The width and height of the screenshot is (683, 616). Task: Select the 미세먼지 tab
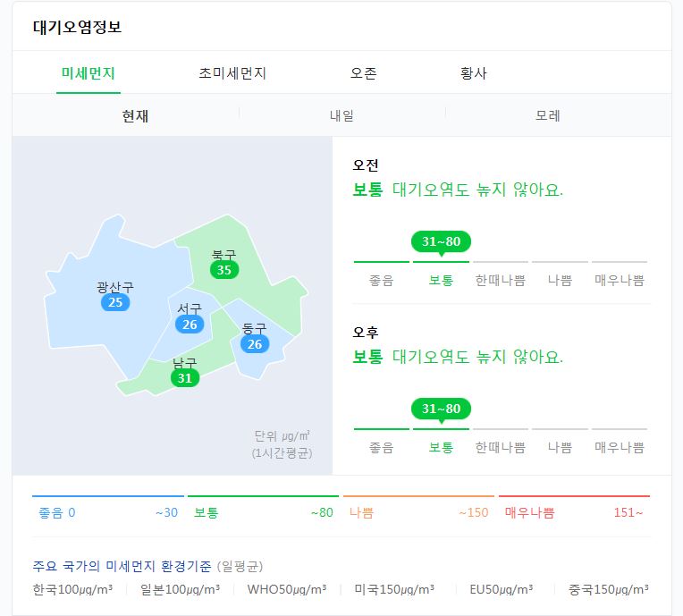88,72
